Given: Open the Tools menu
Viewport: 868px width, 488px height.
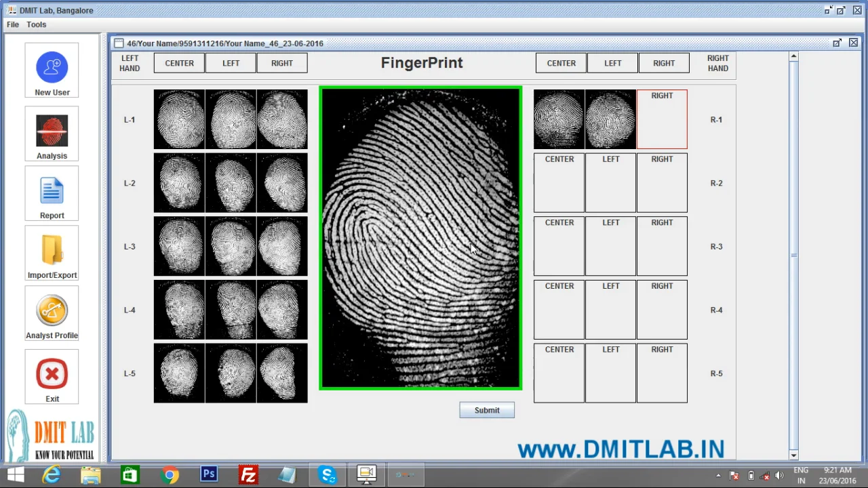Looking at the screenshot, I should tap(37, 24).
